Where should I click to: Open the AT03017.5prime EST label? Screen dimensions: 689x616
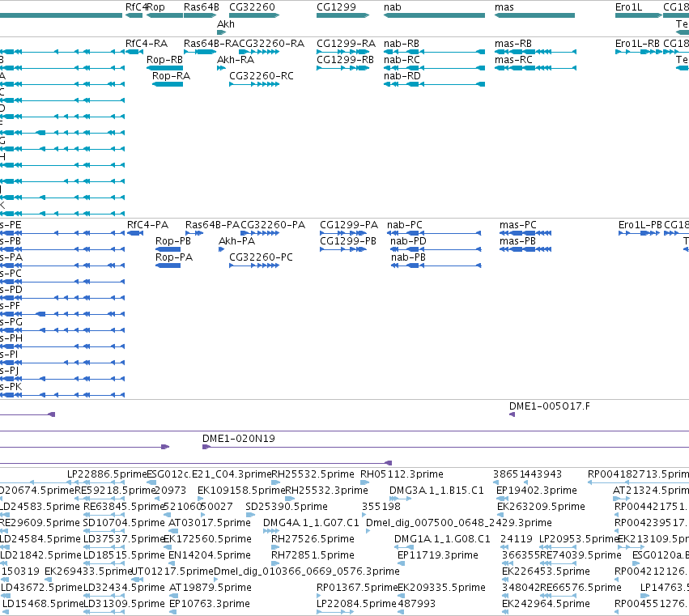tap(210, 523)
